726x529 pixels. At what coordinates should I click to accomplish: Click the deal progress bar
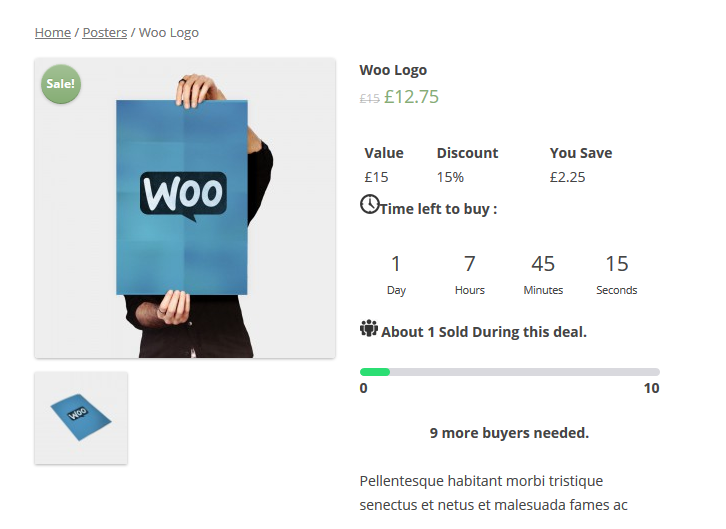pos(509,372)
